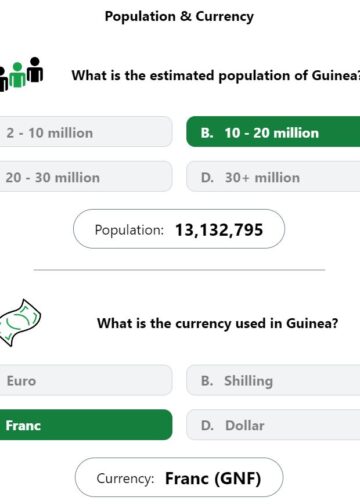Click the Population & Currency heading
This screenshot has height=504, width=360.
[179, 17]
